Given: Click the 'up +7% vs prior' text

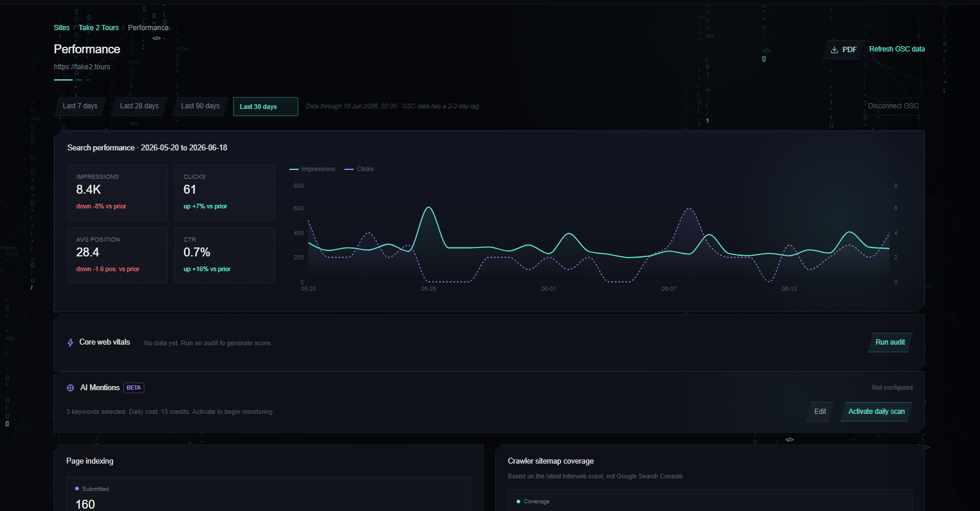Looking at the screenshot, I should pyautogui.click(x=205, y=207).
